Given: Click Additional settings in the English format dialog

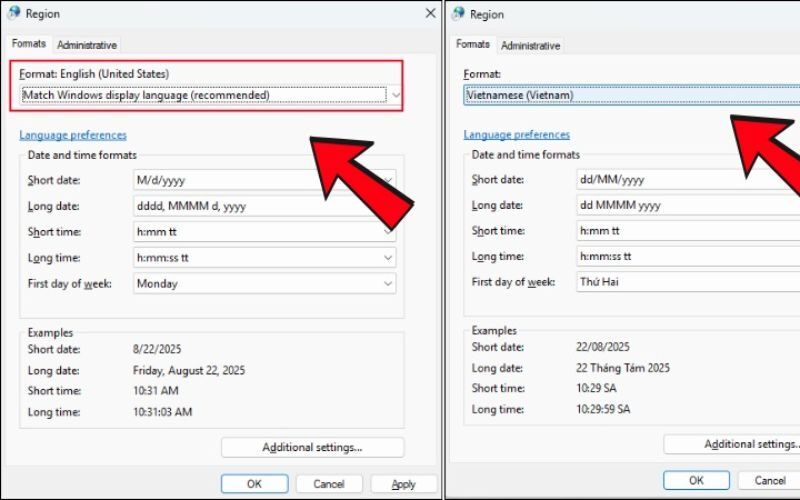Looking at the screenshot, I should [x=312, y=447].
